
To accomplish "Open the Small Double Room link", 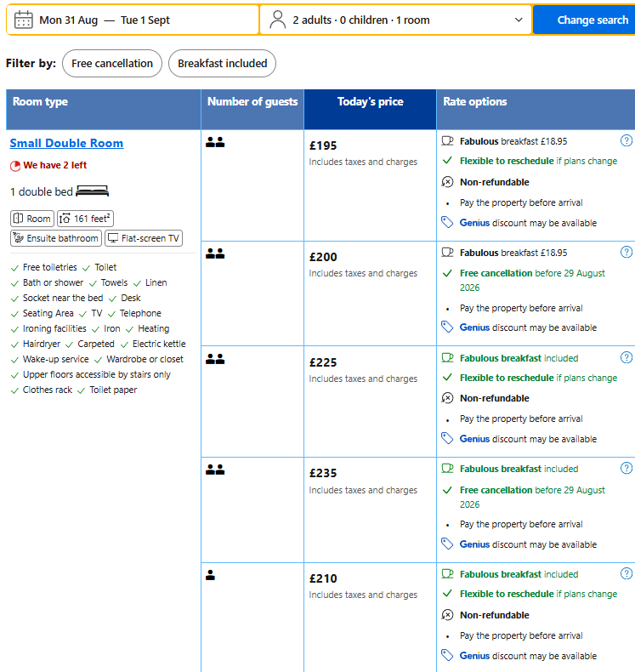I will [x=66, y=143].
